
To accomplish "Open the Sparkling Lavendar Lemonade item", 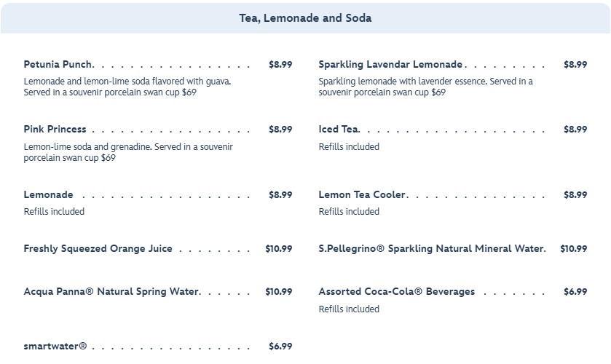I will (x=390, y=64).
